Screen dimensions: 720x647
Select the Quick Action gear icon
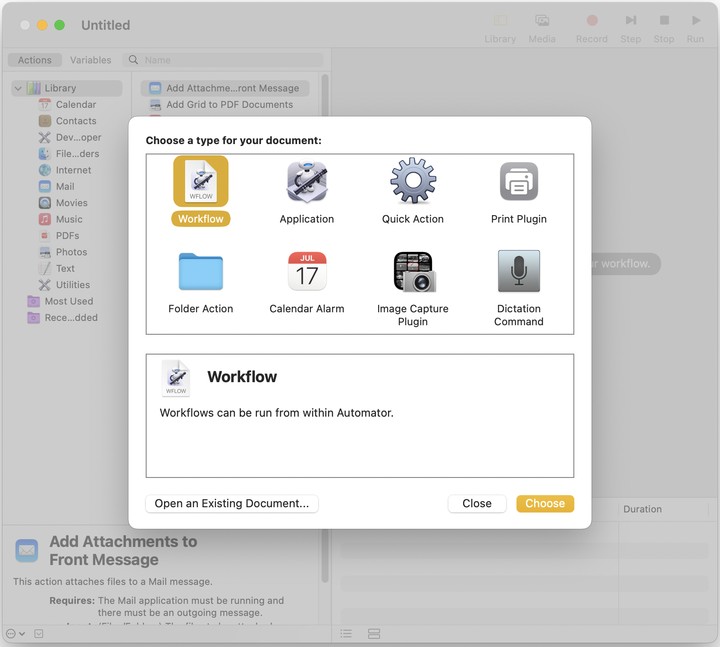coord(413,182)
